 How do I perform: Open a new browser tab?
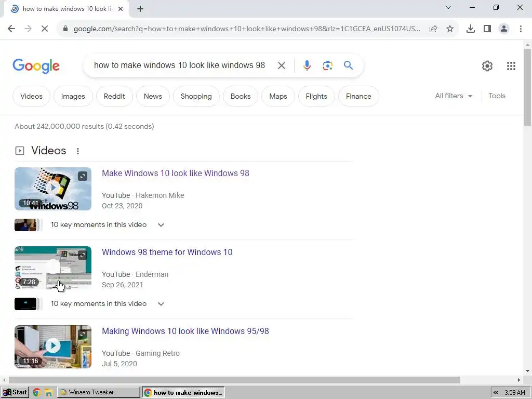tap(140, 9)
